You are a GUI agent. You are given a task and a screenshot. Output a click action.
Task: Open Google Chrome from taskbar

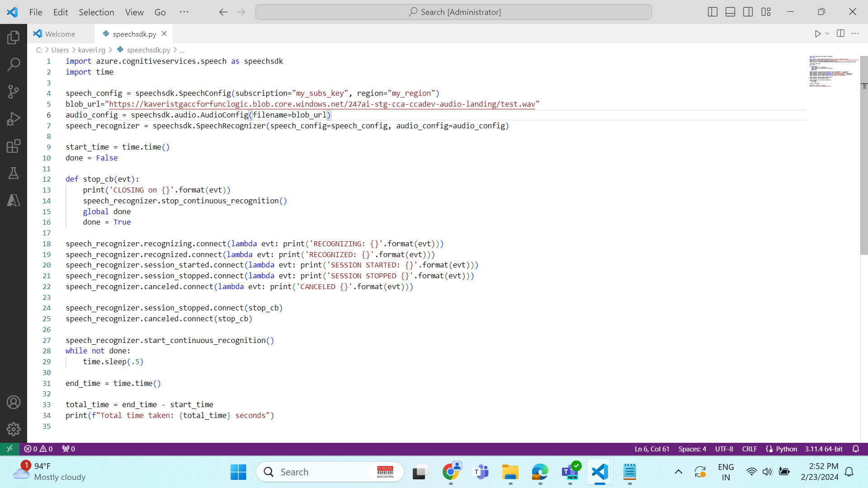(x=451, y=472)
